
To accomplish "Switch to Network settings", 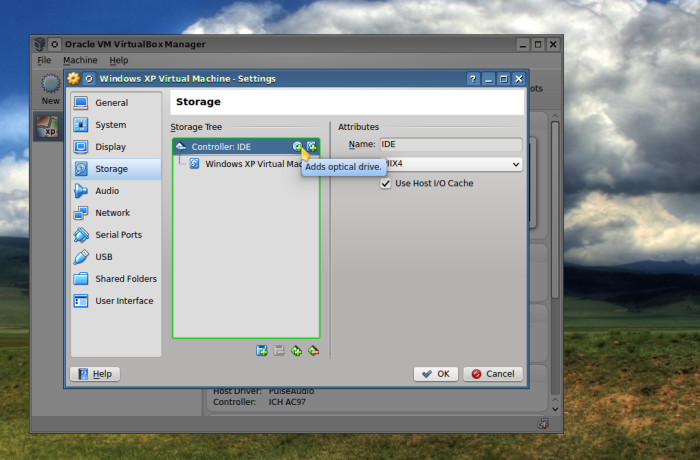I will (116, 213).
